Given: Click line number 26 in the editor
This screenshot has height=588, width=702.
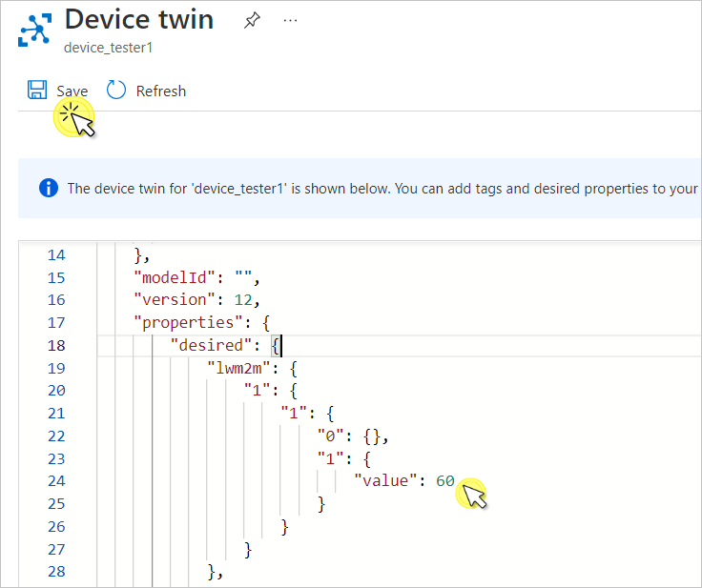Looking at the screenshot, I should click(x=56, y=527).
